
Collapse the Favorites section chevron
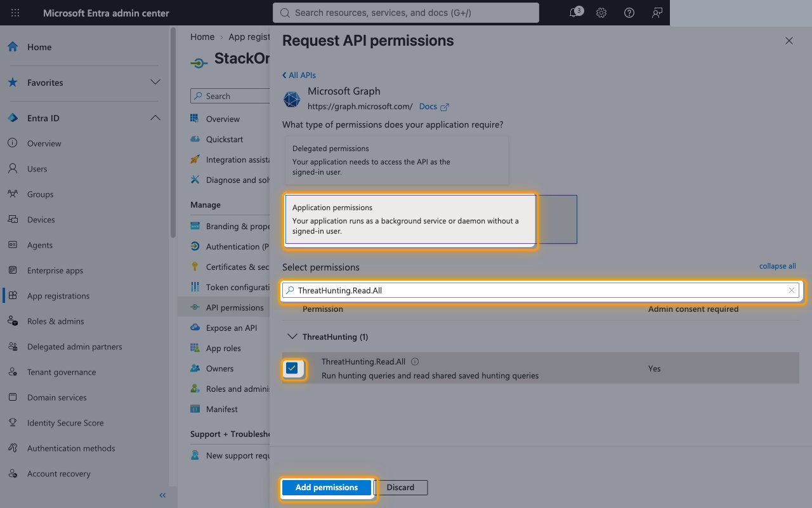(155, 83)
